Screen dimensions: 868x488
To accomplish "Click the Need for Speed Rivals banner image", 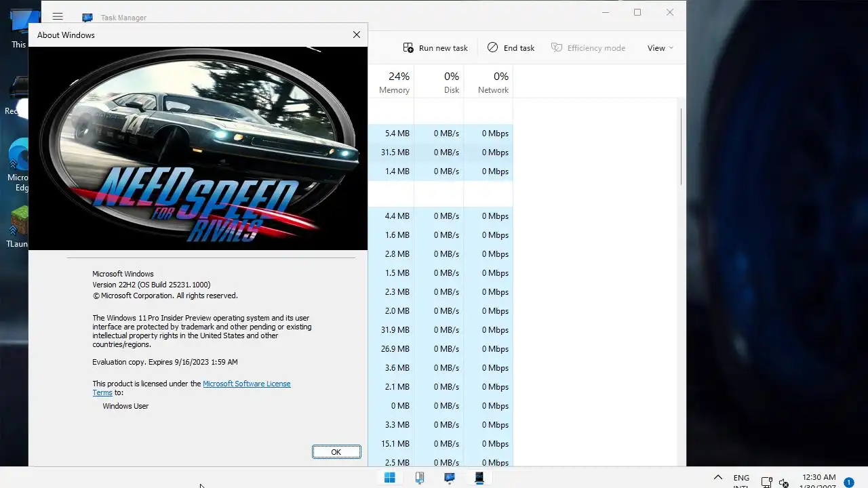I will click(x=198, y=148).
